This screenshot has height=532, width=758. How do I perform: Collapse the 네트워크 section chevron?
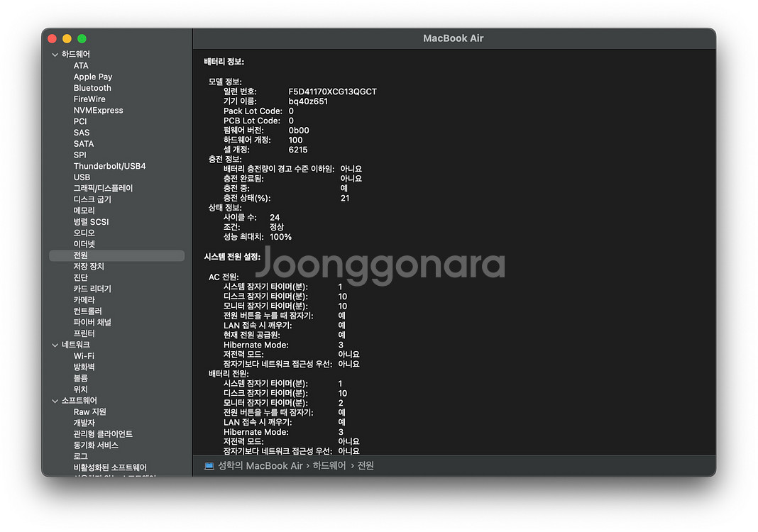pos(55,345)
